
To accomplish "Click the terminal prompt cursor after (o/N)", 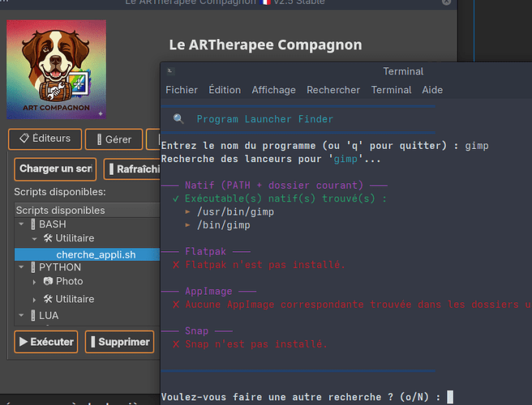I will [x=450, y=397].
